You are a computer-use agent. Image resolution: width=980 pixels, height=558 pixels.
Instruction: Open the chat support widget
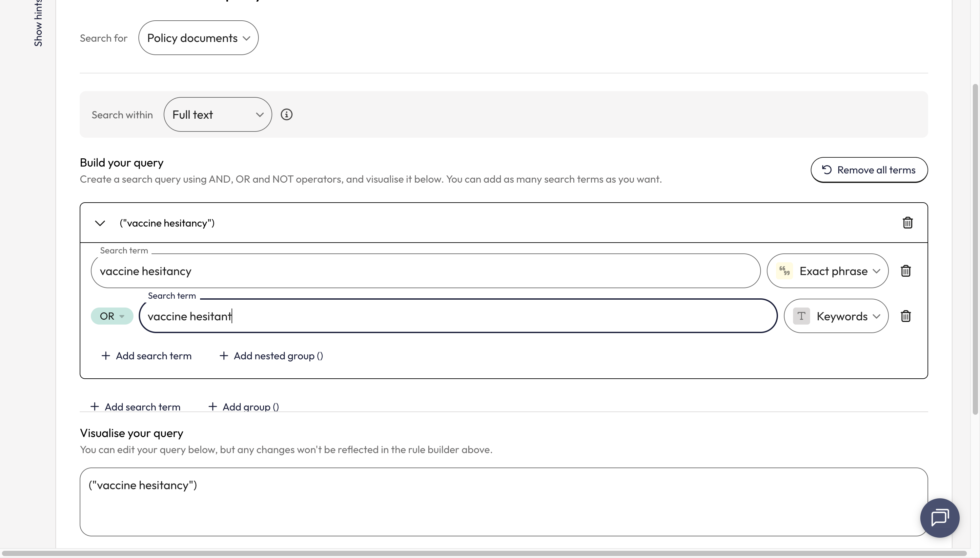click(939, 518)
